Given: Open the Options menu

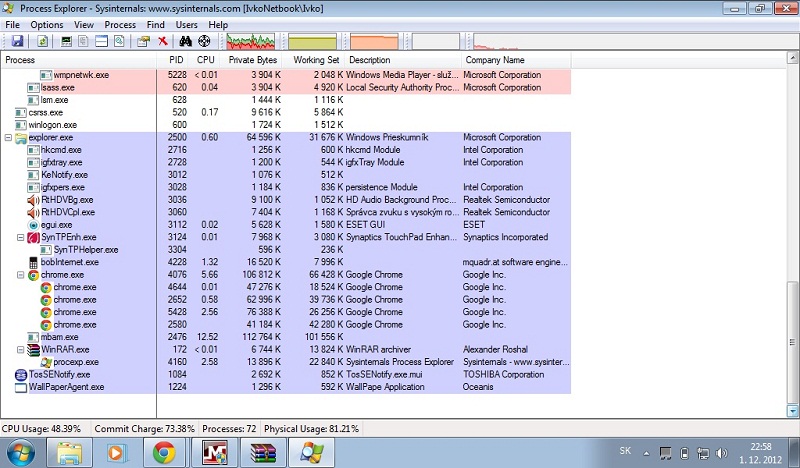Looking at the screenshot, I should point(46,24).
